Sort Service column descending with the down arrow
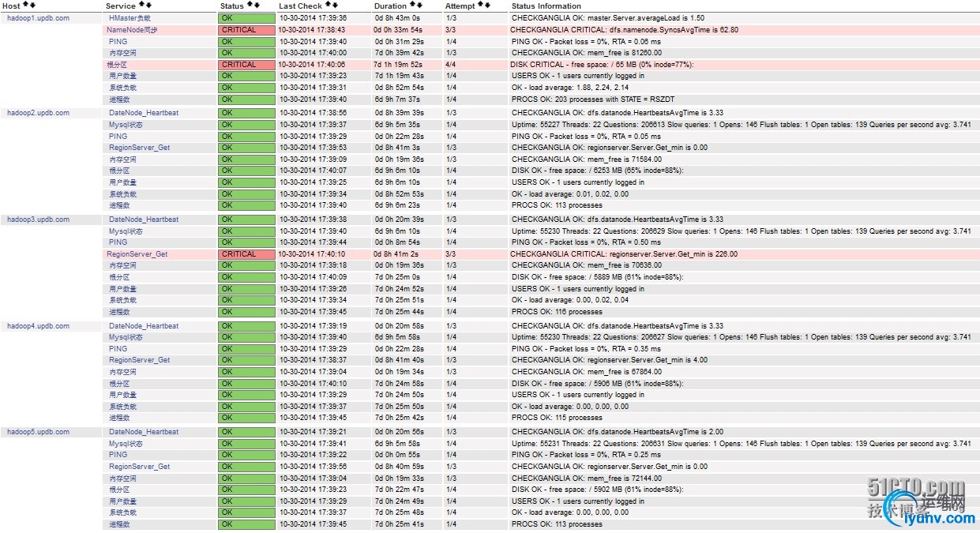 click(148, 5)
